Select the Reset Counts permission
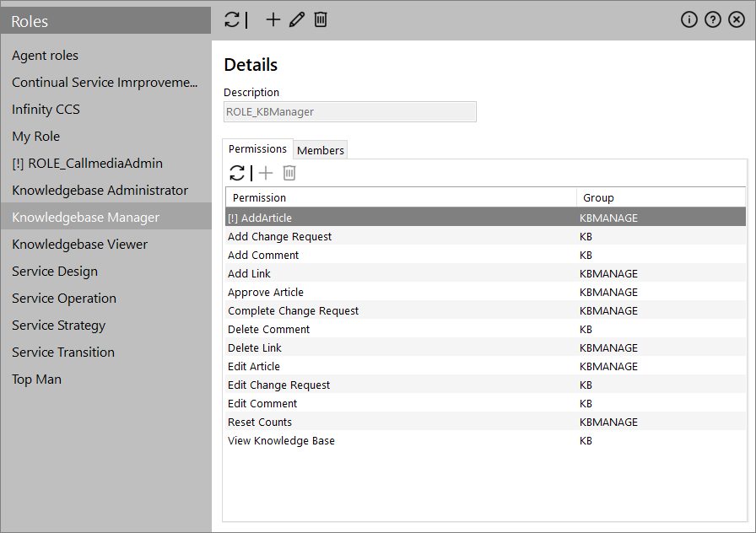 pyautogui.click(x=485, y=423)
